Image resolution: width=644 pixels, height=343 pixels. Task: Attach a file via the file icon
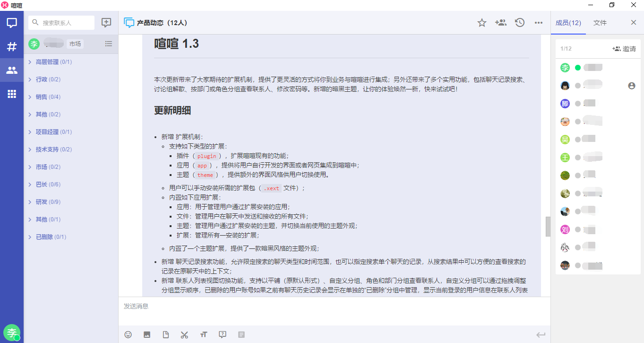coord(166,334)
